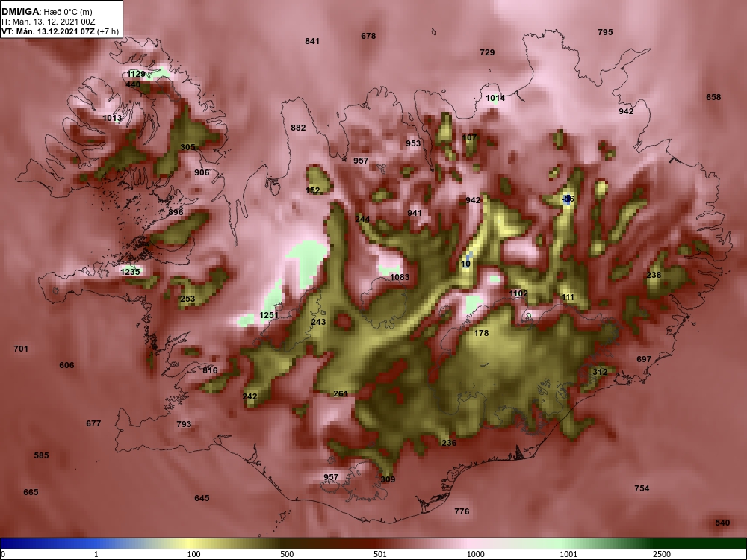Click the 606 offshore value label
Image resolution: width=747 pixels, height=560 pixels.
tap(66, 365)
